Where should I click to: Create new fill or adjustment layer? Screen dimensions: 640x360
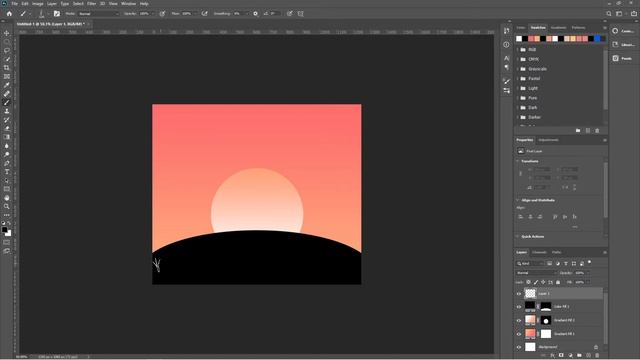click(x=570, y=356)
